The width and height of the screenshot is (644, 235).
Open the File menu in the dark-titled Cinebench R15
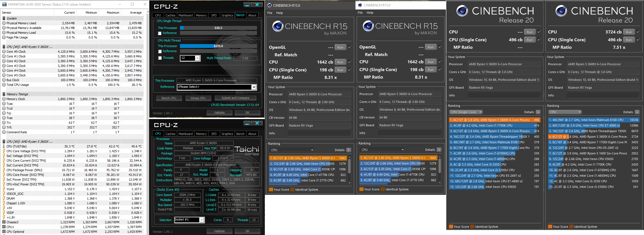270,13
